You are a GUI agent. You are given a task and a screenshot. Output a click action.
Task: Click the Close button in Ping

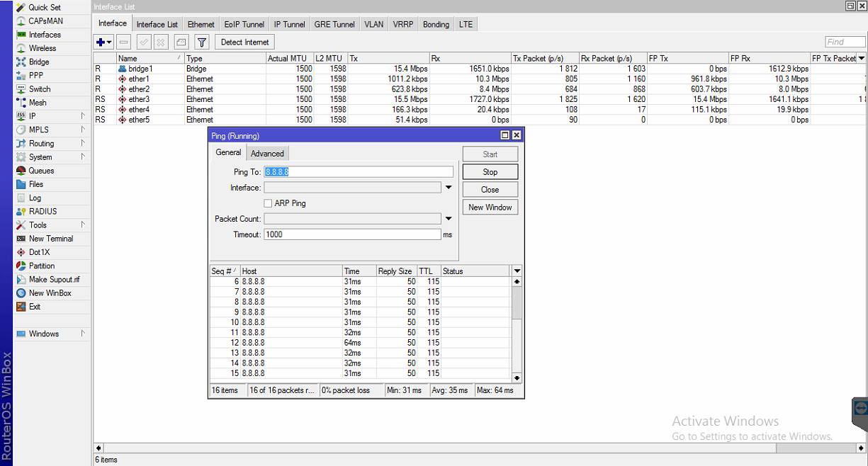(490, 190)
